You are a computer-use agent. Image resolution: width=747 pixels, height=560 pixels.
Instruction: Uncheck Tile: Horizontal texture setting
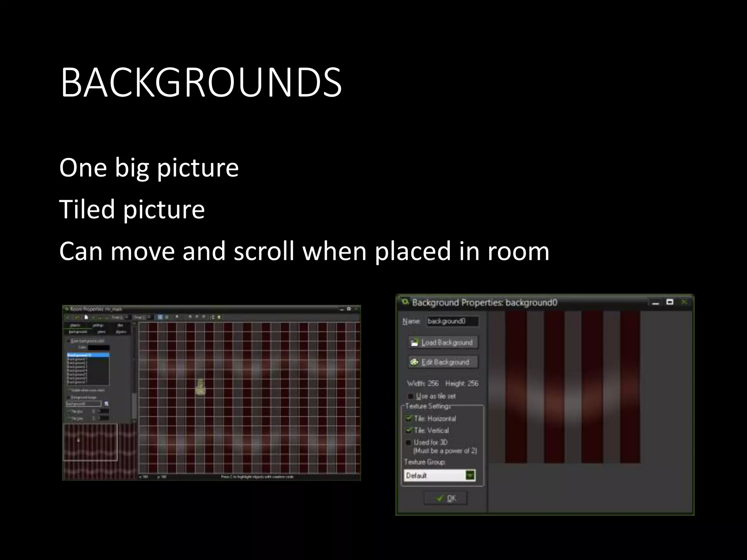pos(409,419)
